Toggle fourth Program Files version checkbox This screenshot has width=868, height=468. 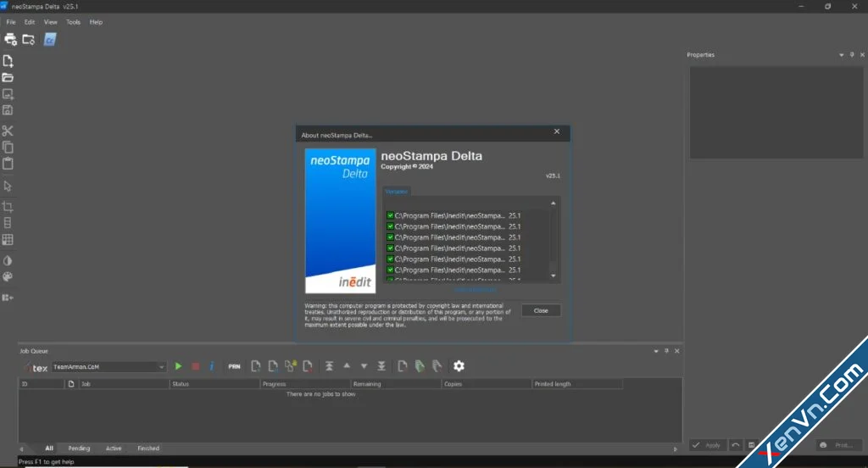pyautogui.click(x=390, y=248)
